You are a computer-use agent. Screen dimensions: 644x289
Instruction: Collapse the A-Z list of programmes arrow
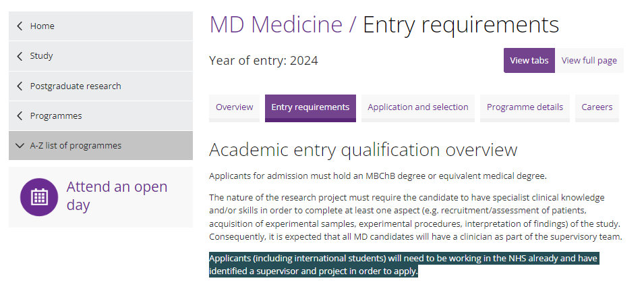[x=20, y=146]
